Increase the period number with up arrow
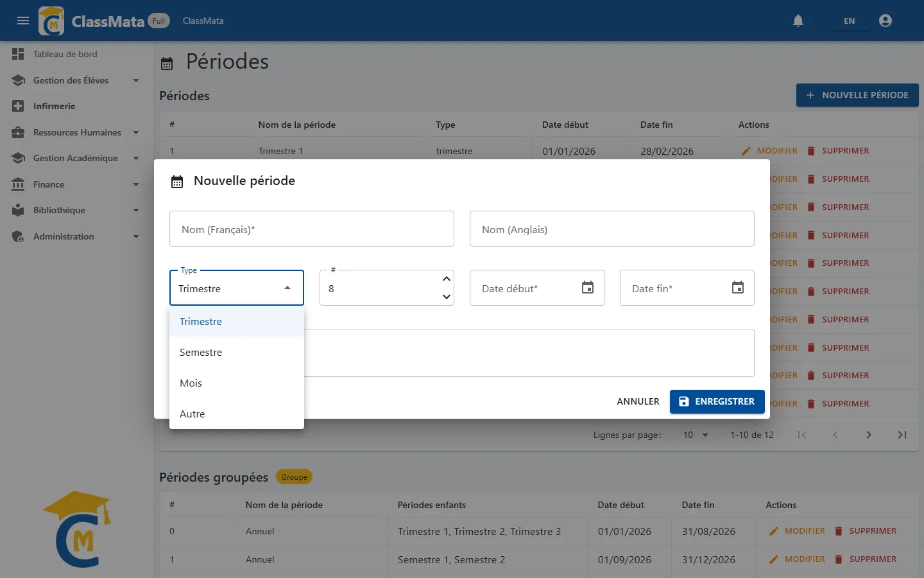924x578 pixels. (447, 279)
